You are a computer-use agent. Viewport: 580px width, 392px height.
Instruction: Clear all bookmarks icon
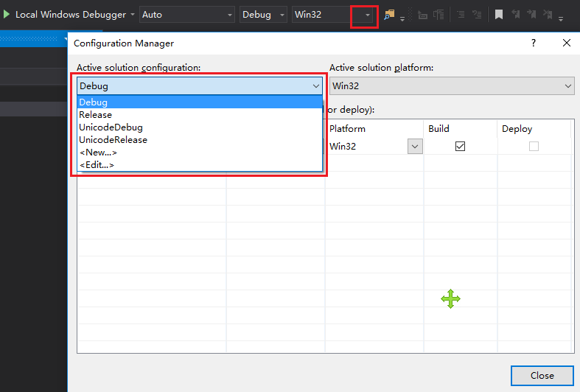tap(548, 15)
